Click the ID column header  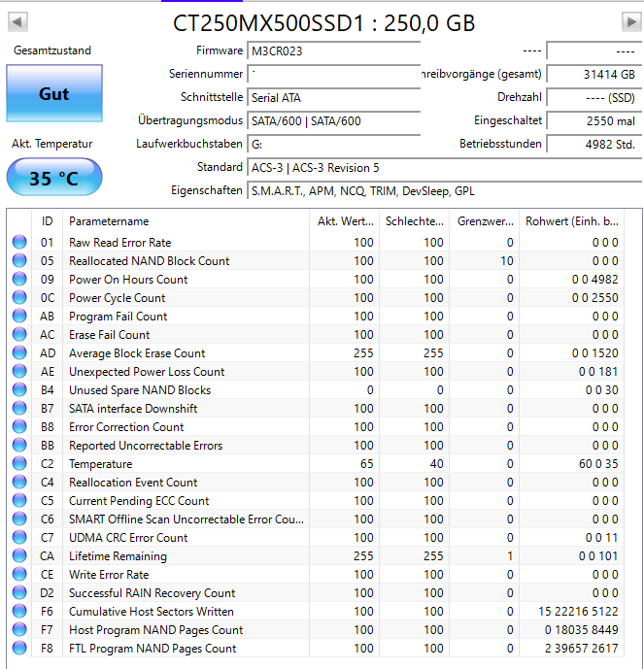(47, 221)
